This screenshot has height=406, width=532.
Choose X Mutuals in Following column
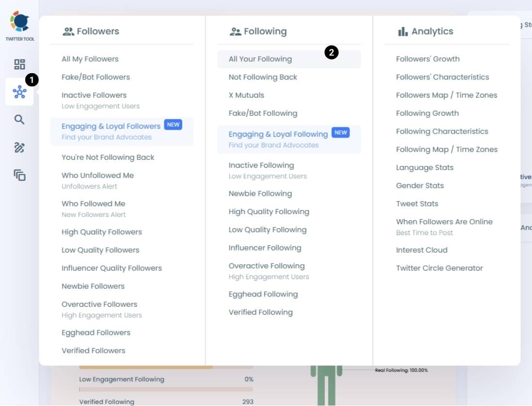[246, 95]
